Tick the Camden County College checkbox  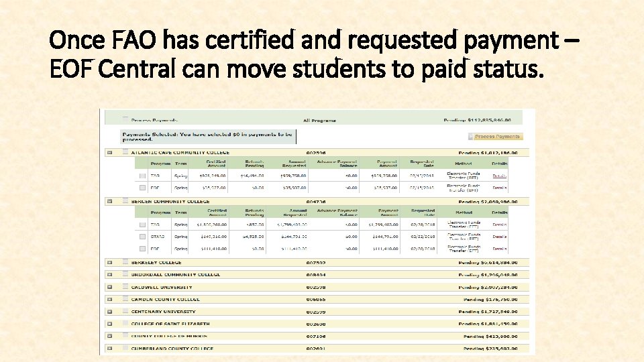125,299
